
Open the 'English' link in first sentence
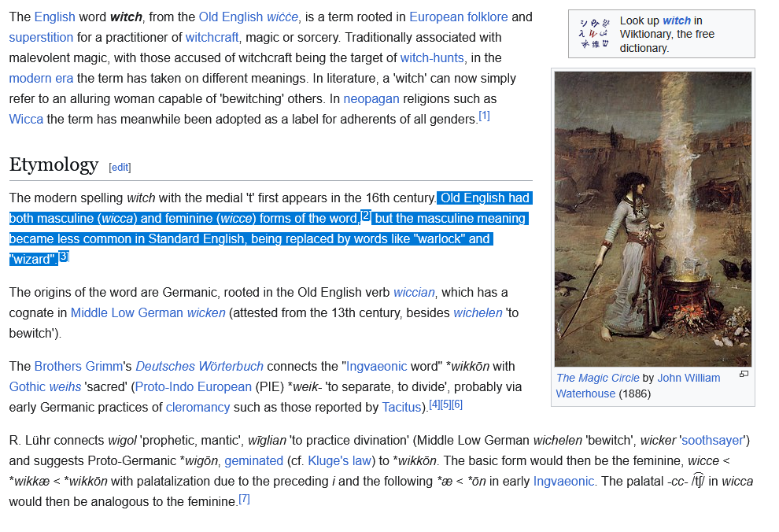54,17
